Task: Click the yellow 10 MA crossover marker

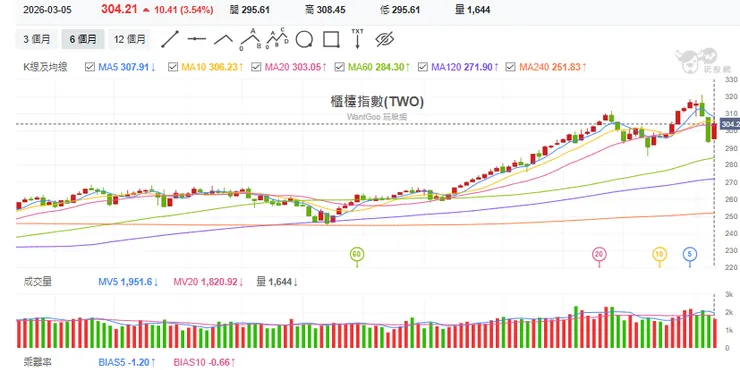Action: point(659,255)
